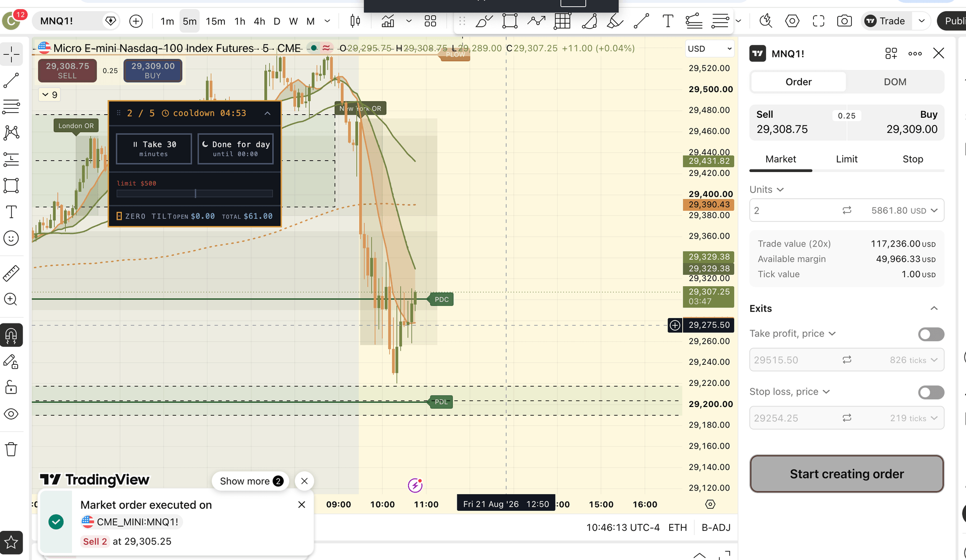The width and height of the screenshot is (966, 560).
Task: Add symbol with the plus circle icon
Action: click(x=136, y=21)
